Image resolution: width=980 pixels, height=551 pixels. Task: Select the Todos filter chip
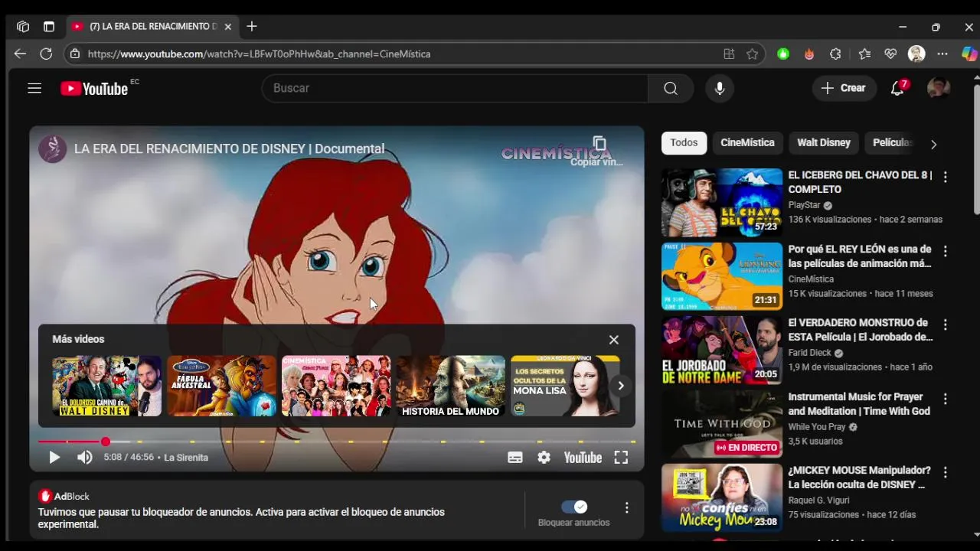pyautogui.click(x=684, y=142)
